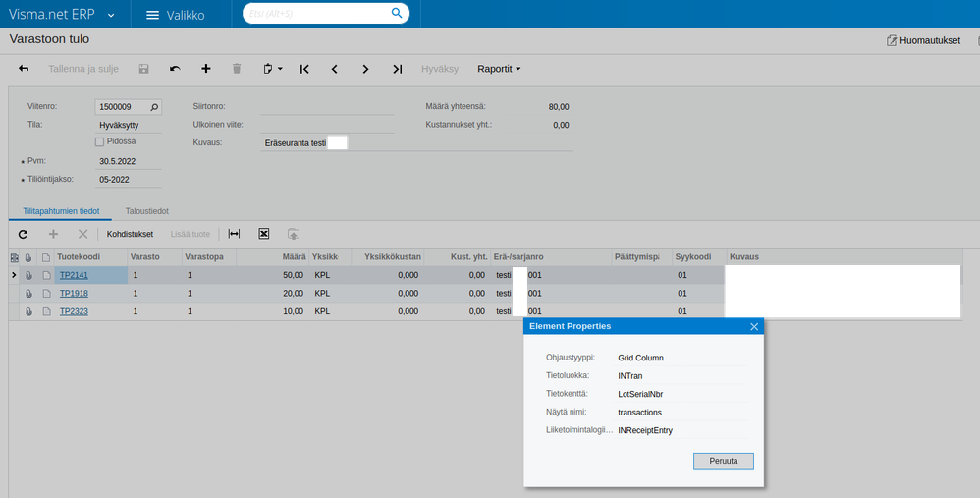This screenshot has width=980, height=498.
Task: Click the Pvm date field
Action: (x=128, y=161)
